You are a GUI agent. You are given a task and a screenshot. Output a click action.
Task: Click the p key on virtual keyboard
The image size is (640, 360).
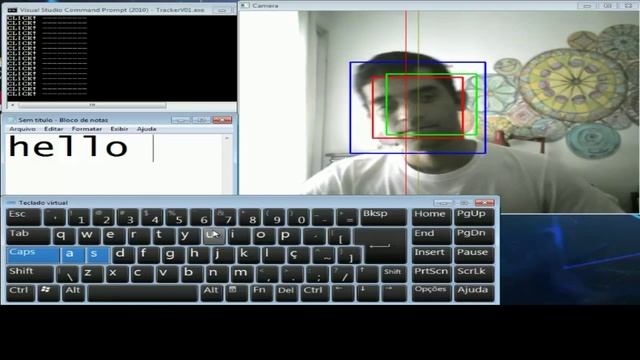click(288, 236)
